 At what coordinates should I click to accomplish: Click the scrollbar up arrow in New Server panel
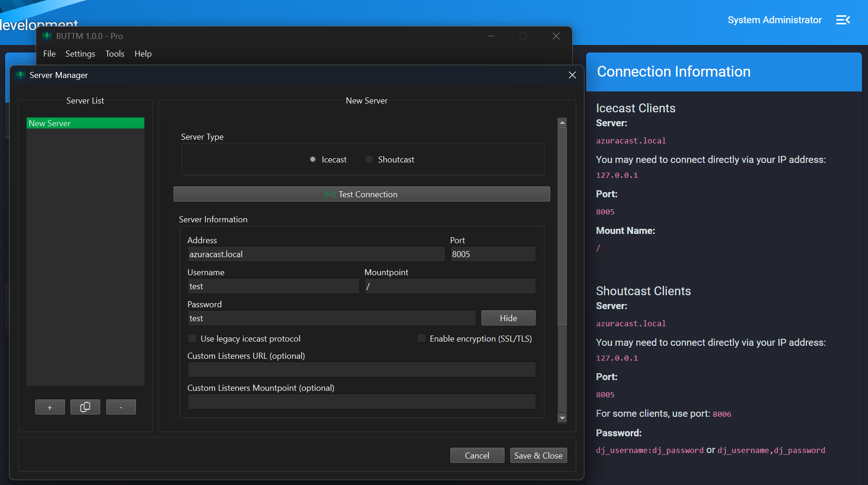[562, 122]
